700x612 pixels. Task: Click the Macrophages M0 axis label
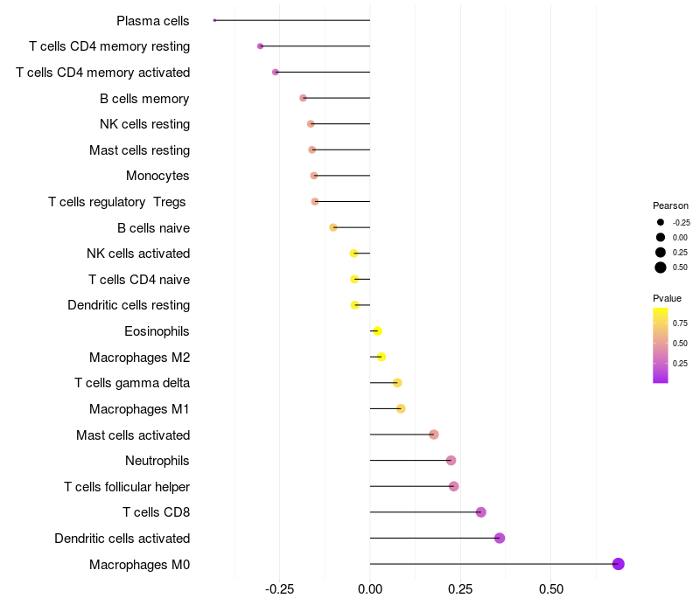coord(139,565)
